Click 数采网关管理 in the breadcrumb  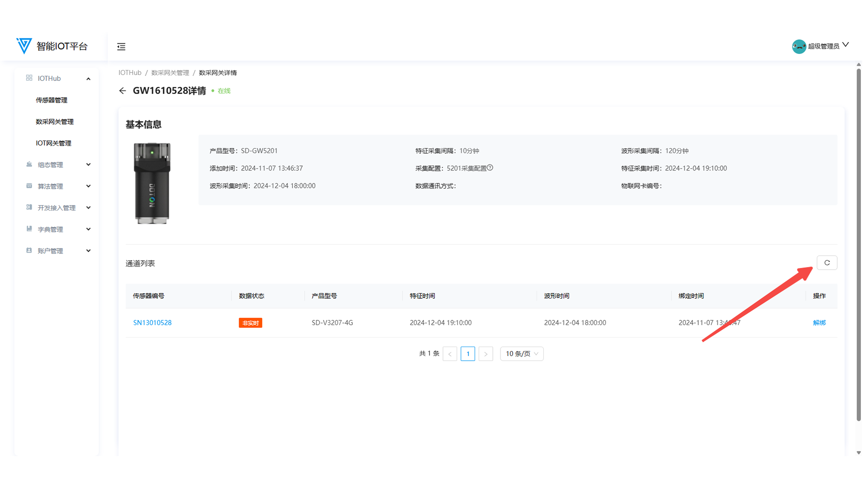[170, 73]
